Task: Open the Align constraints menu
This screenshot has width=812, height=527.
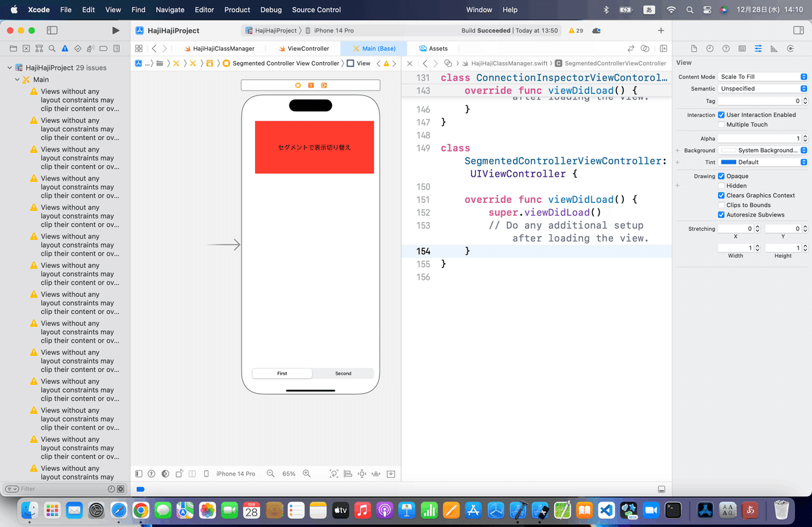Action: pos(348,474)
